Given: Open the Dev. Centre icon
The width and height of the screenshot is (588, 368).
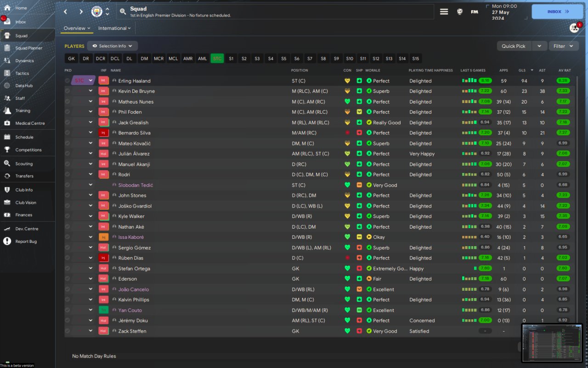Looking at the screenshot, I should point(7,229).
